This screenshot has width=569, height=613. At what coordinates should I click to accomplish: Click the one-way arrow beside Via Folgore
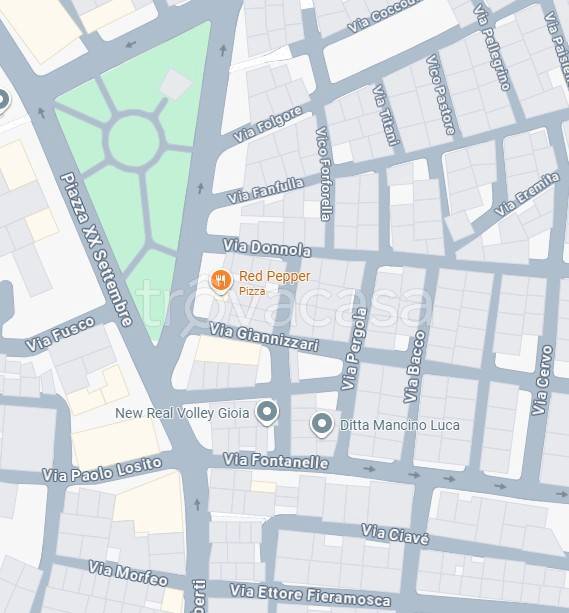point(223,50)
